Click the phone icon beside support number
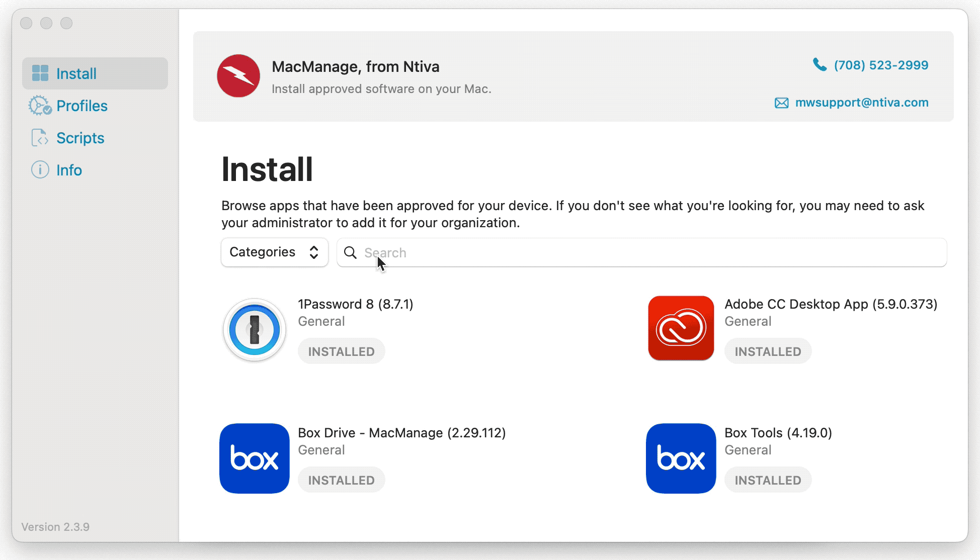Viewport: 980px width, 560px height. point(820,65)
